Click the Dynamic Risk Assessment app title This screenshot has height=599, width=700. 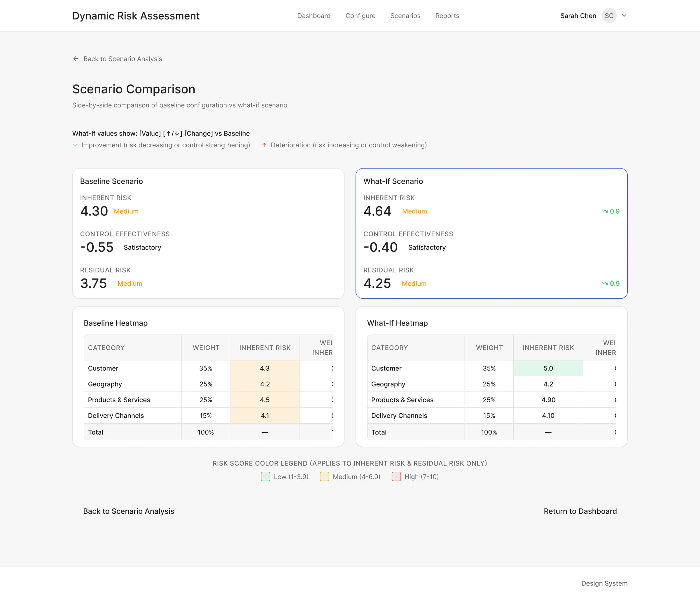pyautogui.click(x=136, y=16)
